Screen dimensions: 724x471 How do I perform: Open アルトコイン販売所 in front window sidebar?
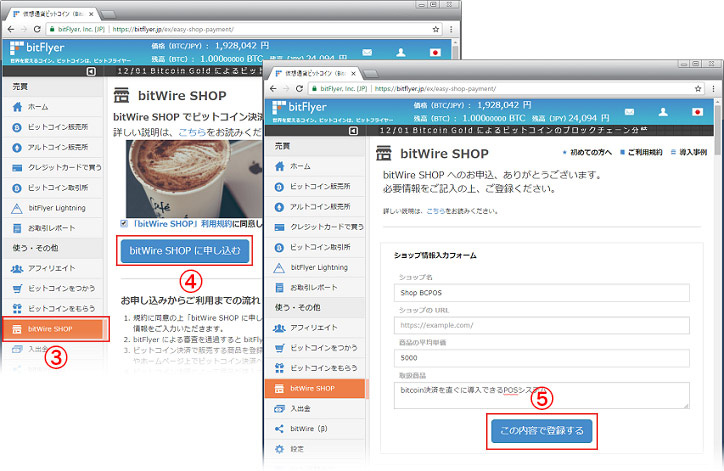pyautogui.click(x=315, y=207)
